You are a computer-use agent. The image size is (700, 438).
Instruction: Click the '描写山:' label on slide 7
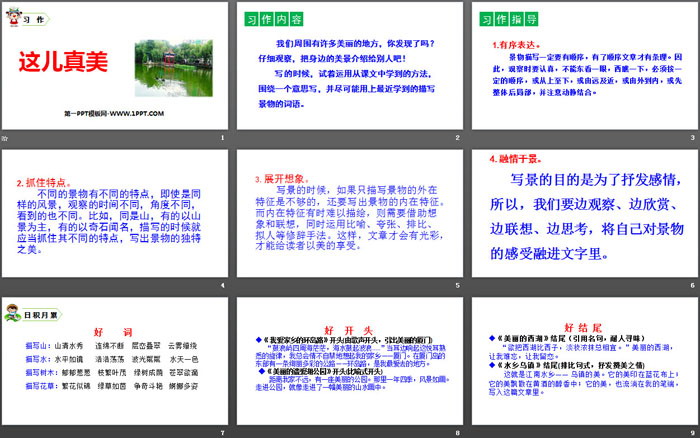pyautogui.click(x=38, y=346)
